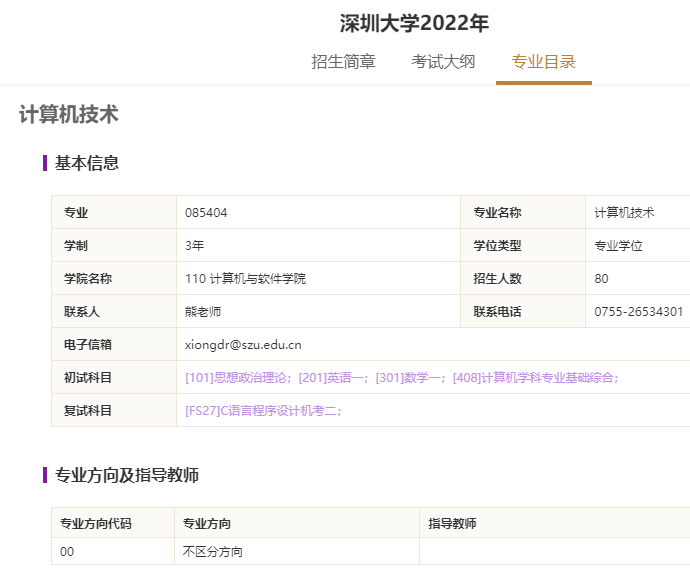Image resolution: width=690 pixels, height=578 pixels.
Task: Click the major code 085404
Action: point(206,213)
